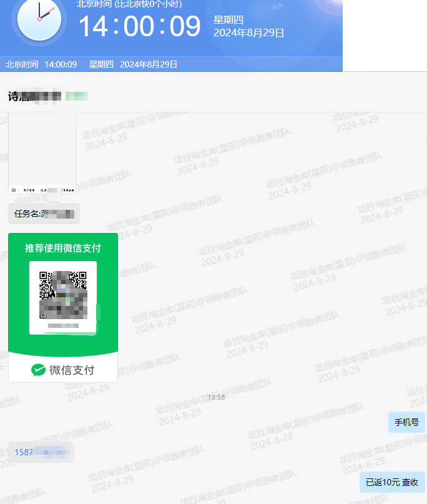Click the blurred caption below the QR code

(x=63, y=325)
